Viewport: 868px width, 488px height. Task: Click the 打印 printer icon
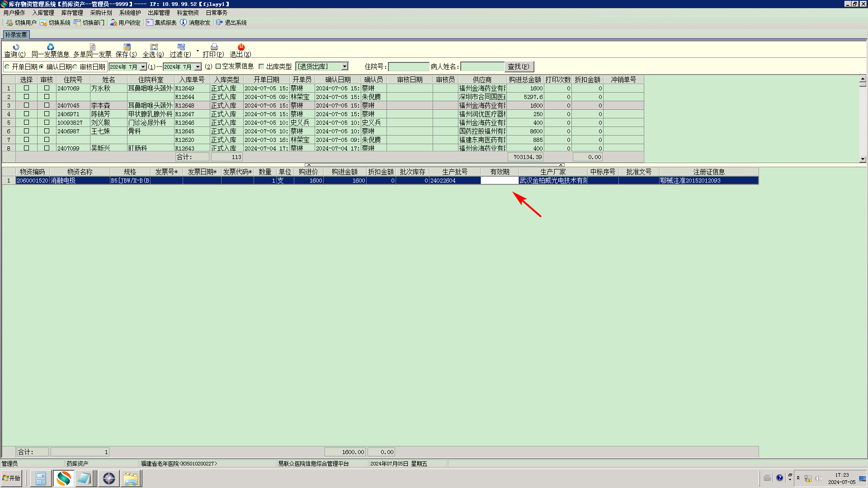pos(214,47)
